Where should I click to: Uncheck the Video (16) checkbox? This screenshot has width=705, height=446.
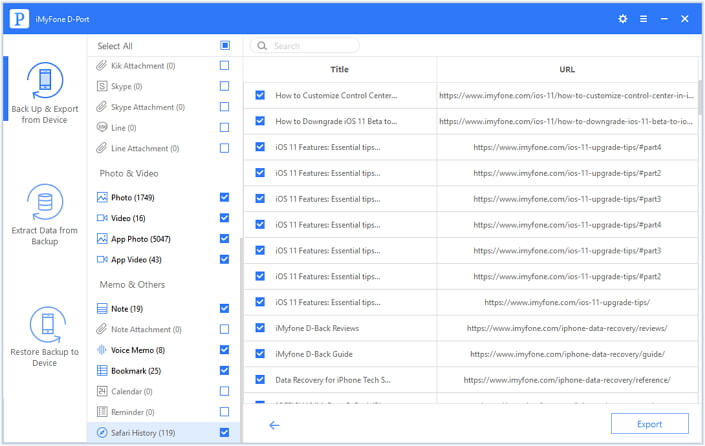pos(224,218)
